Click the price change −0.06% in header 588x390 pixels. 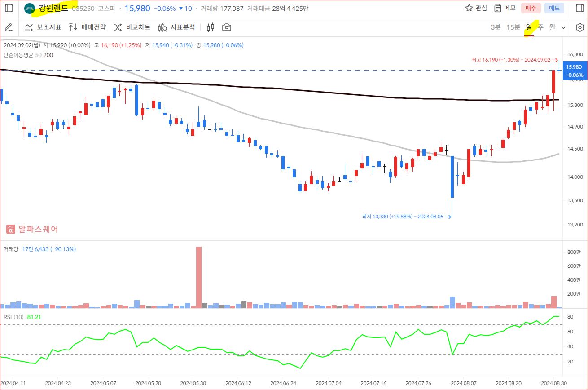point(164,9)
